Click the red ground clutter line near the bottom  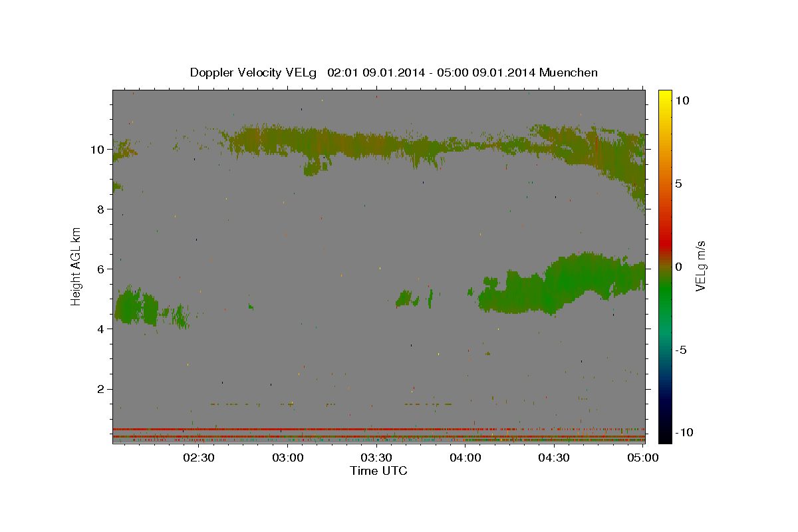pos(313,429)
